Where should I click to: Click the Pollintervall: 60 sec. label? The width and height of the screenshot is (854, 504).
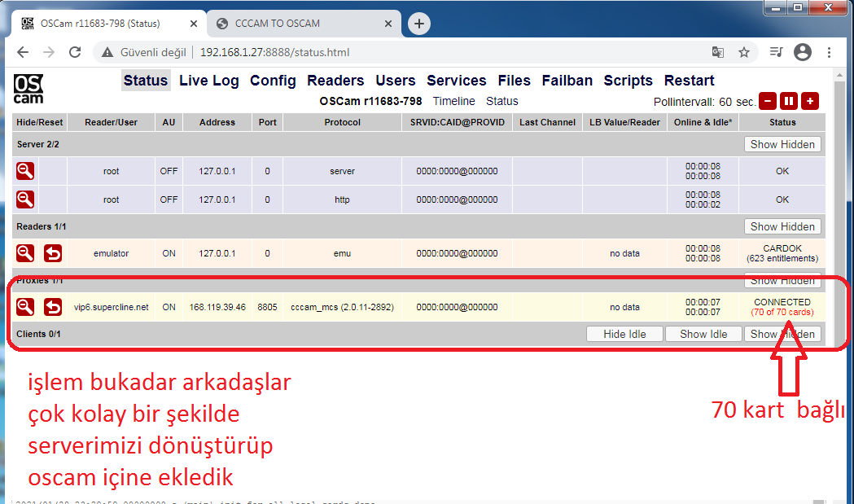point(704,102)
